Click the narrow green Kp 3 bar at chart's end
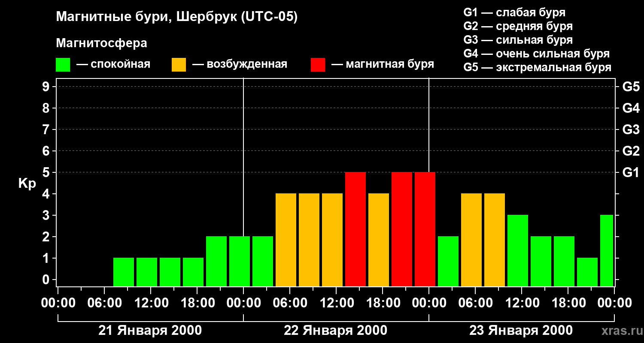 click(607, 250)
